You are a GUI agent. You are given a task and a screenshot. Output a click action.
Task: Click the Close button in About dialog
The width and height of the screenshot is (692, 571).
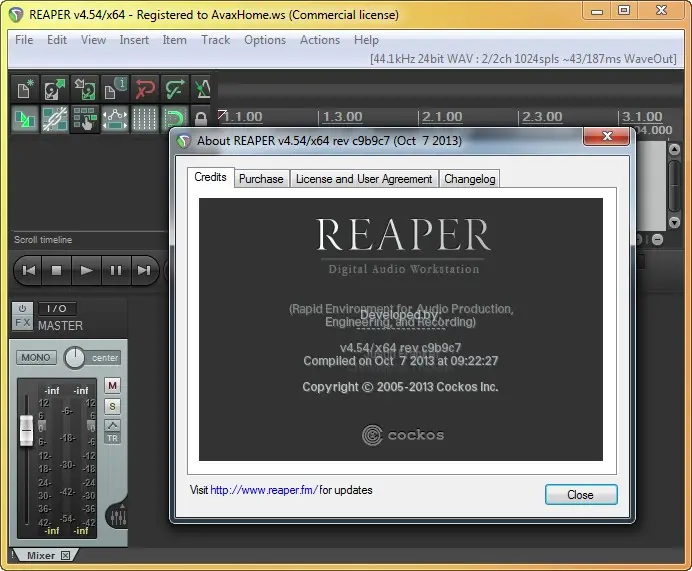pyautogui.click(x=581, y=495)
